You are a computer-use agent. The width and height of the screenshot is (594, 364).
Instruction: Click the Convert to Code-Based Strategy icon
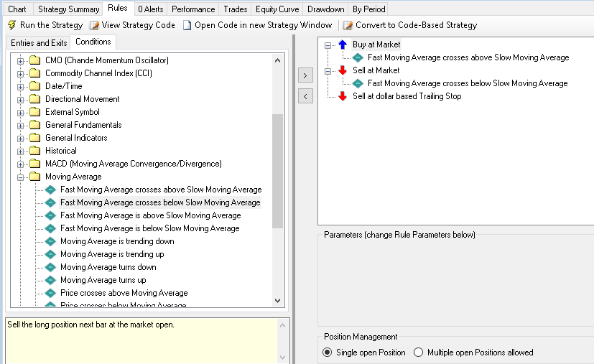tap(348, 25)
